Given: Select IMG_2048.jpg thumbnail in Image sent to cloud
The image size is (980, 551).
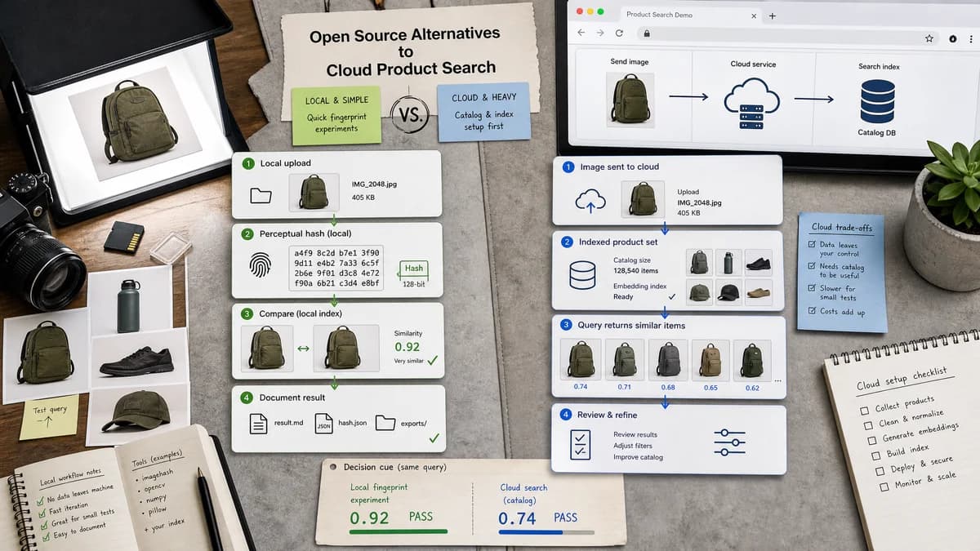Looking at the screenshot, I should [x=644, y=201].
